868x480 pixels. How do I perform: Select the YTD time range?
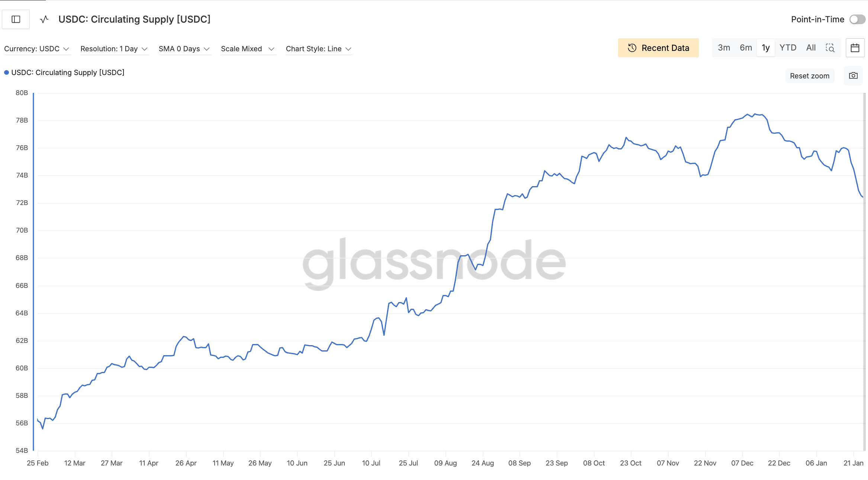(788, 48)
